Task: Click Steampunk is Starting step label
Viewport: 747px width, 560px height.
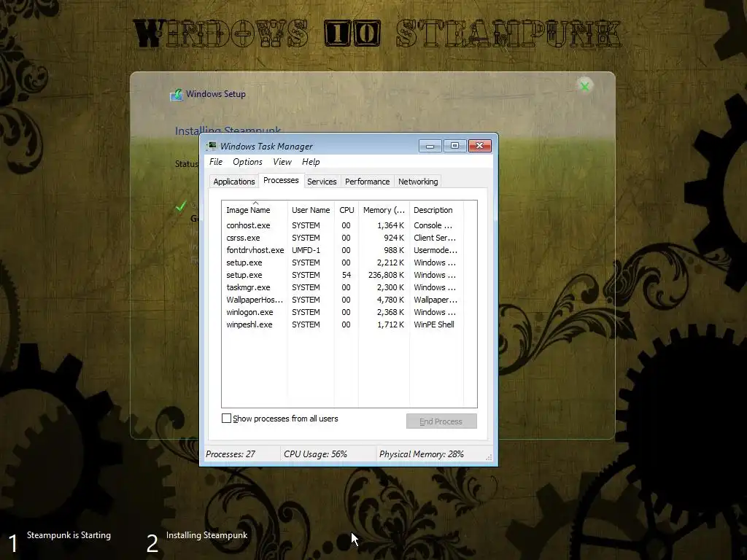Action: 69,535
